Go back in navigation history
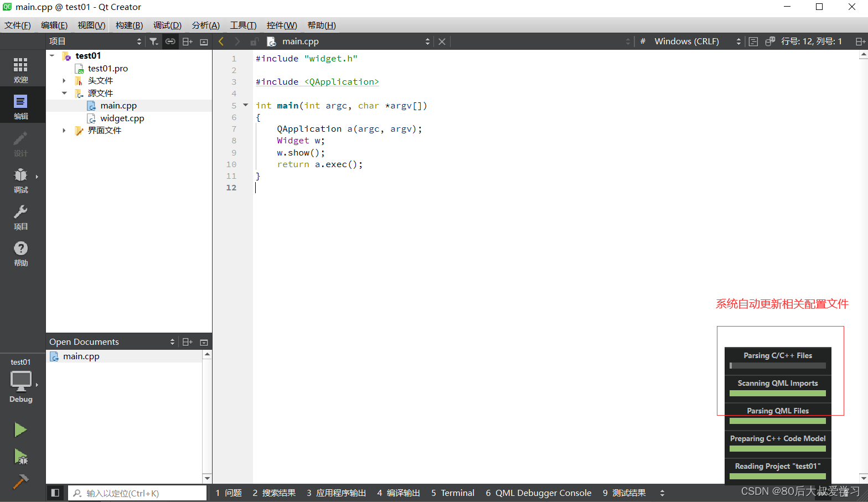868x502 pixels. tap(221, 42)
